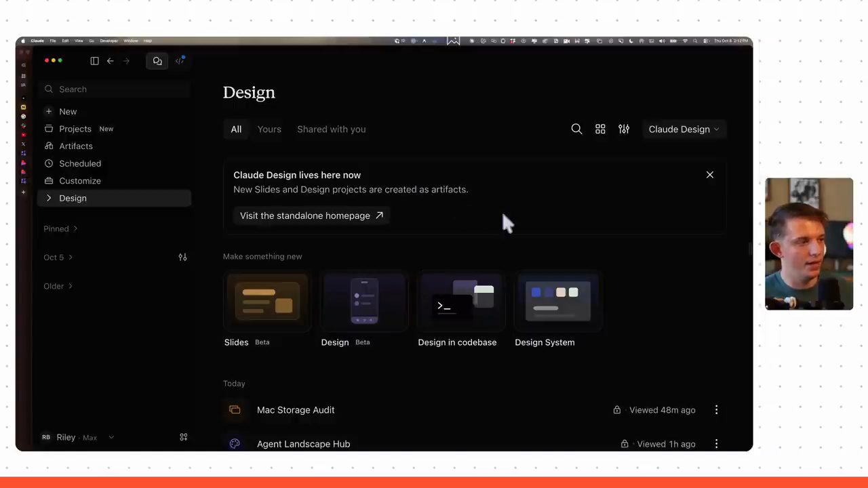868x488 pixels.
Task: Choose the Design System thumbnail
Action: coord(558,302)
